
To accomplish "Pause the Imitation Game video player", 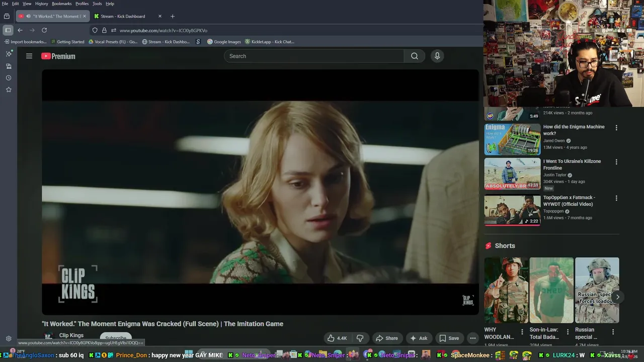I will click(260, 192).
